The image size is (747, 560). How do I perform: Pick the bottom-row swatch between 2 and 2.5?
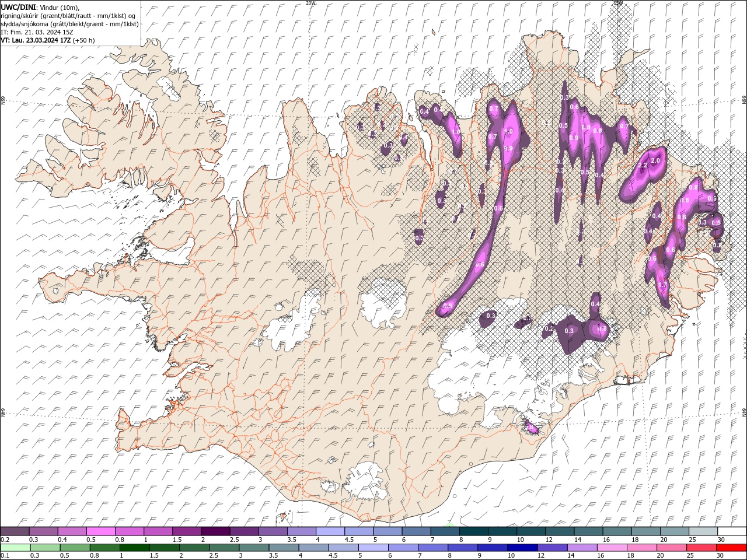pos(194,548)
